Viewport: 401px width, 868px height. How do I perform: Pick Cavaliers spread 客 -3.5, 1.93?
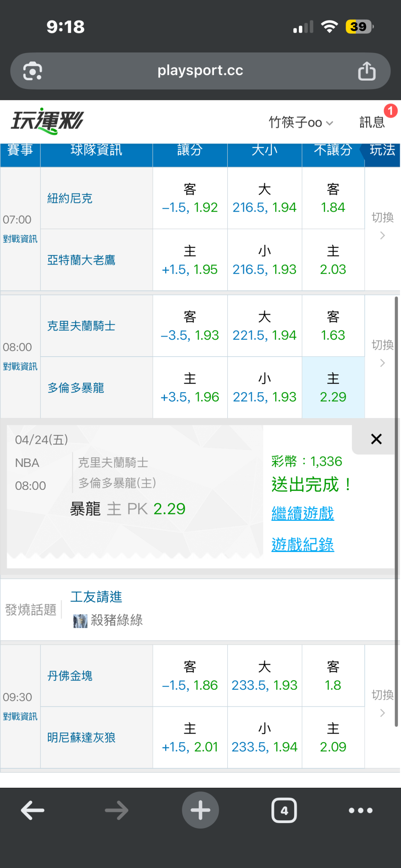pyautogui.click(x=190, y=326)
